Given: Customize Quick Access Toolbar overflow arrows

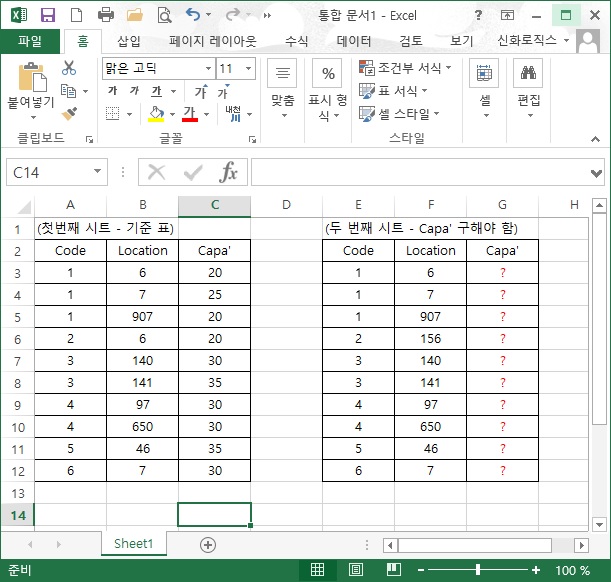Looking at the screenshot, I should tap(267, 16).
